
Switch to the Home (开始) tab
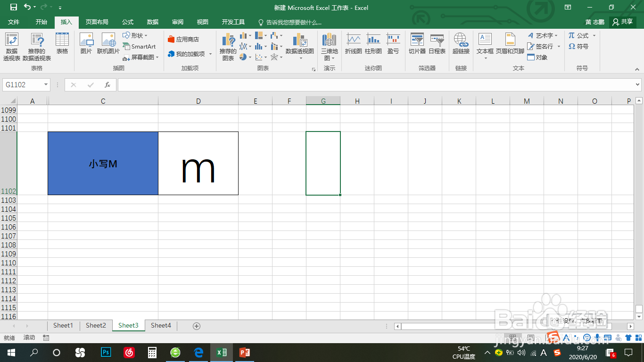pos(41,22)
